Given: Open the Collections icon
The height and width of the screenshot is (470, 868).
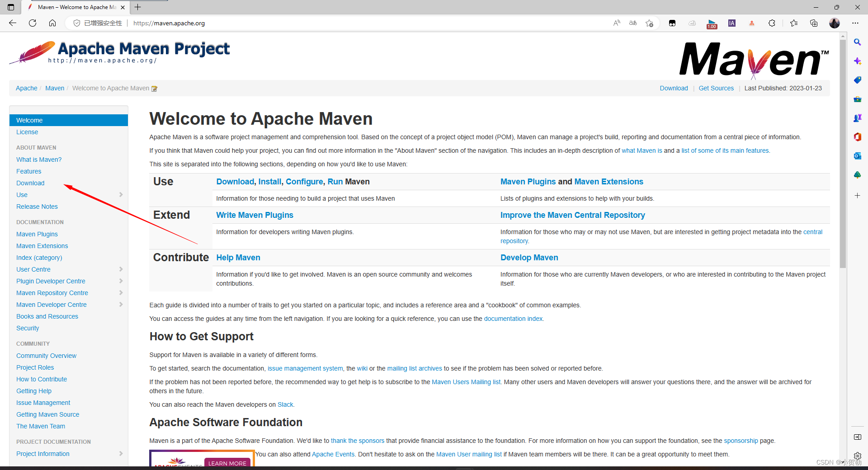Looking at the screenshot, I should [814, 23].
